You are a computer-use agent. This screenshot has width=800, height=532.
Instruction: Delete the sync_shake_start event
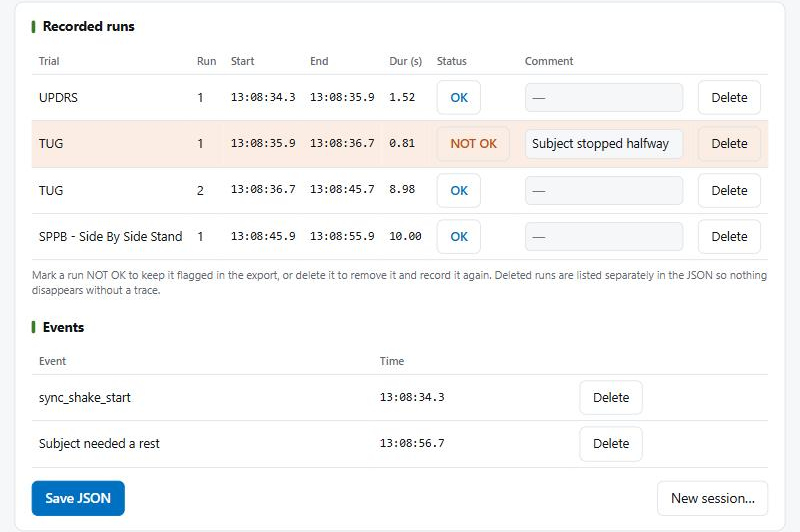pos(611,397)
